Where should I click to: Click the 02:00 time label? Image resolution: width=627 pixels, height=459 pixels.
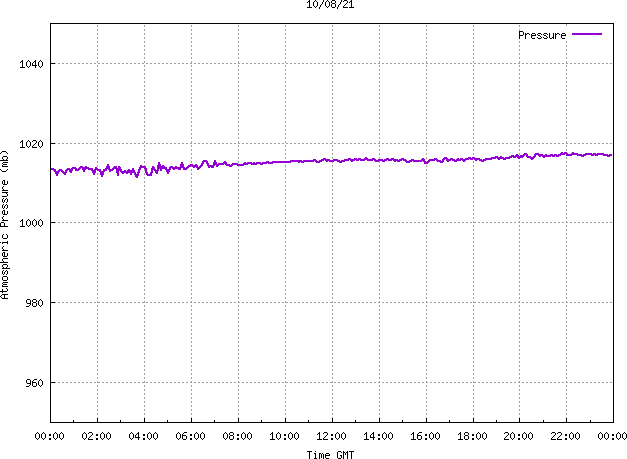(x=96, y=436)
